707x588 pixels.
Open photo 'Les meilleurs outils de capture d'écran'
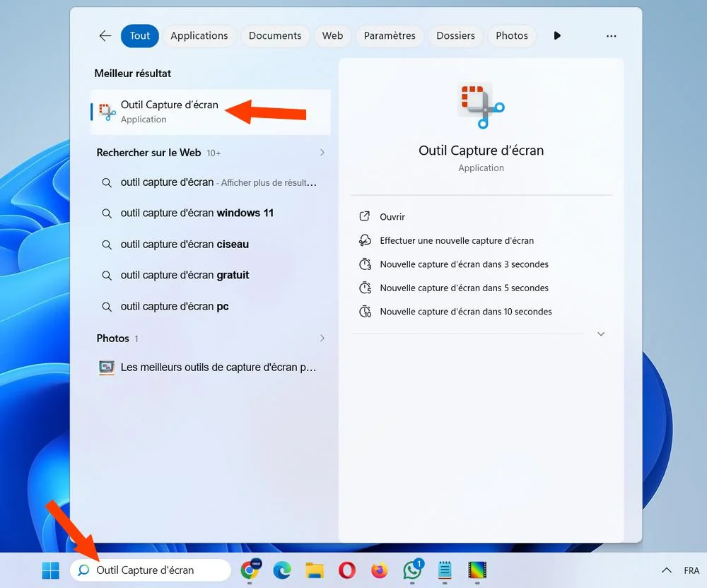click(211, 367)
